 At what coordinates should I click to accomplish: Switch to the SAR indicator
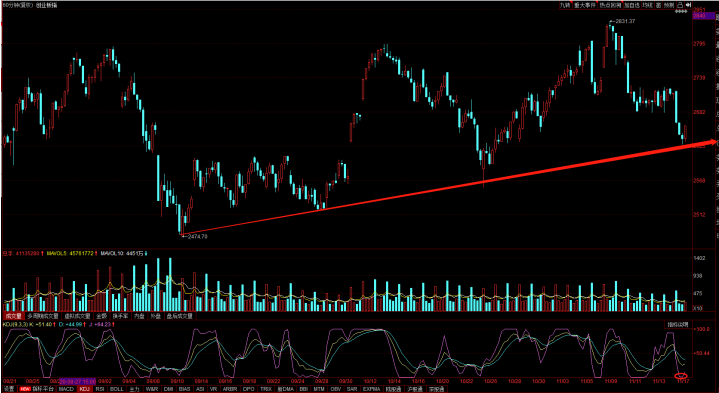click(352, 389)
